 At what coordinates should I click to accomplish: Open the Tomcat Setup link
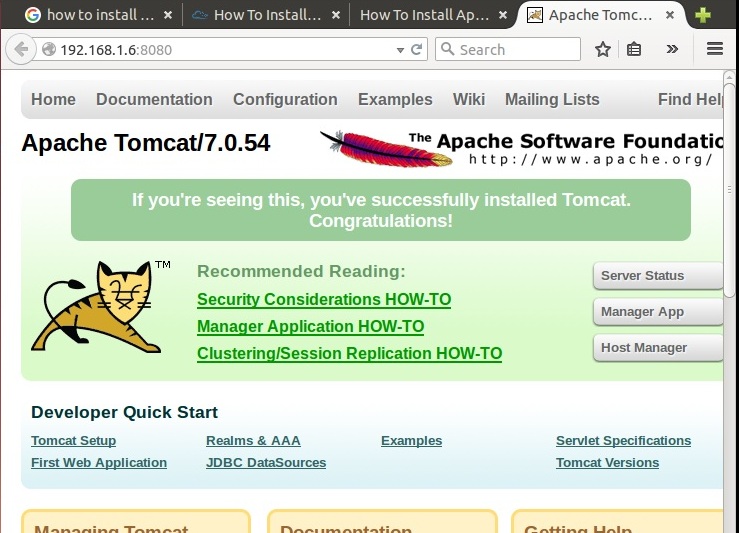tap(74, 441)
